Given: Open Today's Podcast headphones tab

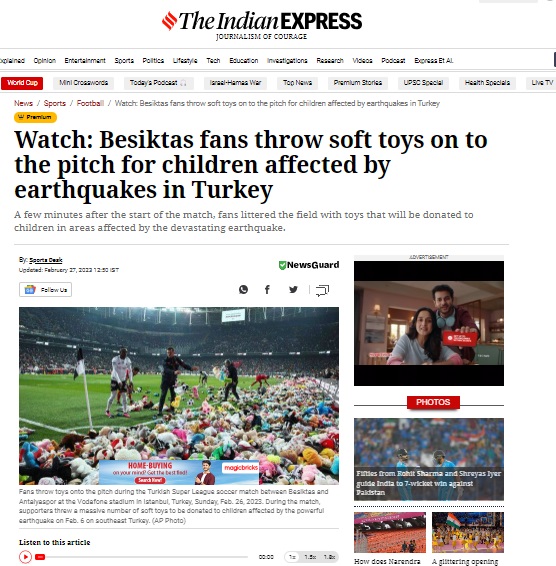Looking at the screenshot, I should 158,83.
